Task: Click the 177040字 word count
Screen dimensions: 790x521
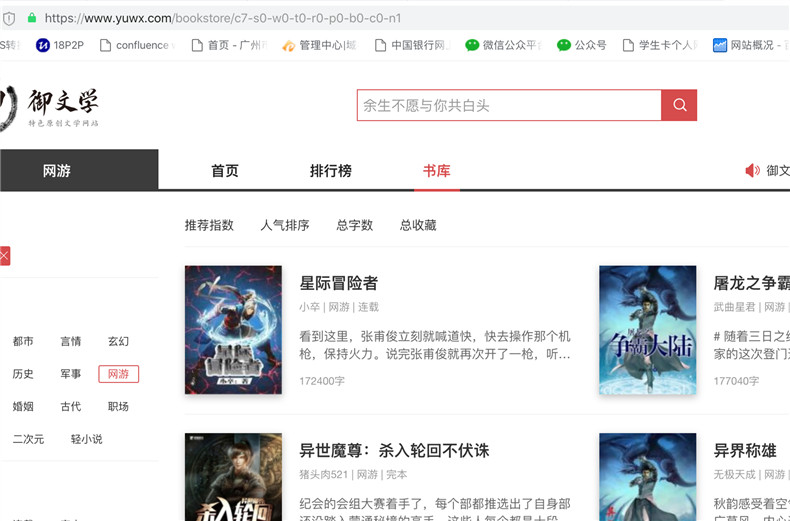Action: [736, 381]
